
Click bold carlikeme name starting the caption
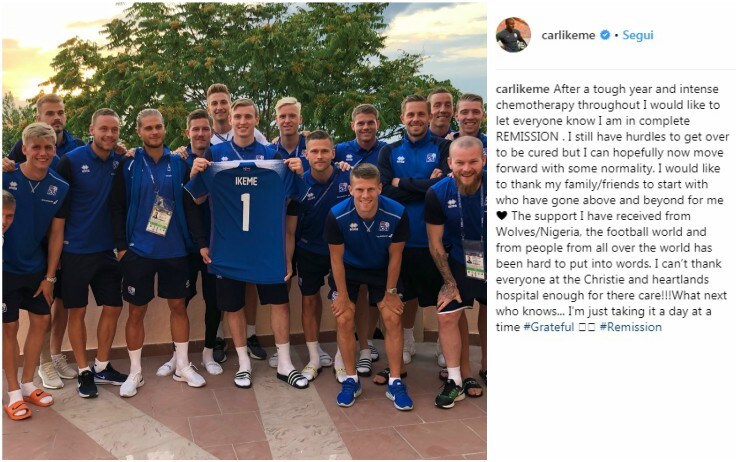coord(522,89)
